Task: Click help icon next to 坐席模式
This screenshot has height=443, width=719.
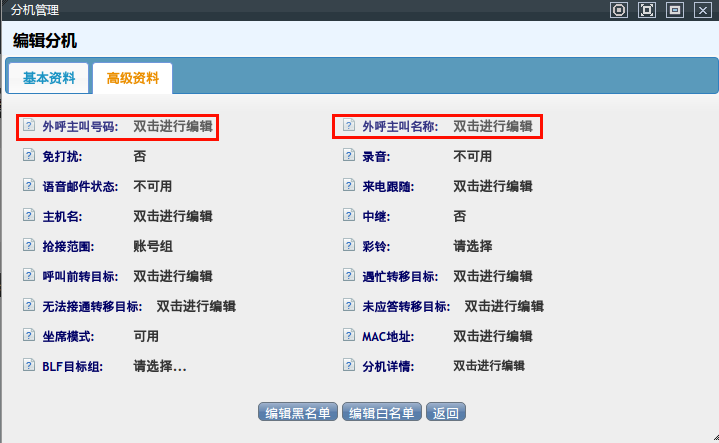Action: (28, 336)
